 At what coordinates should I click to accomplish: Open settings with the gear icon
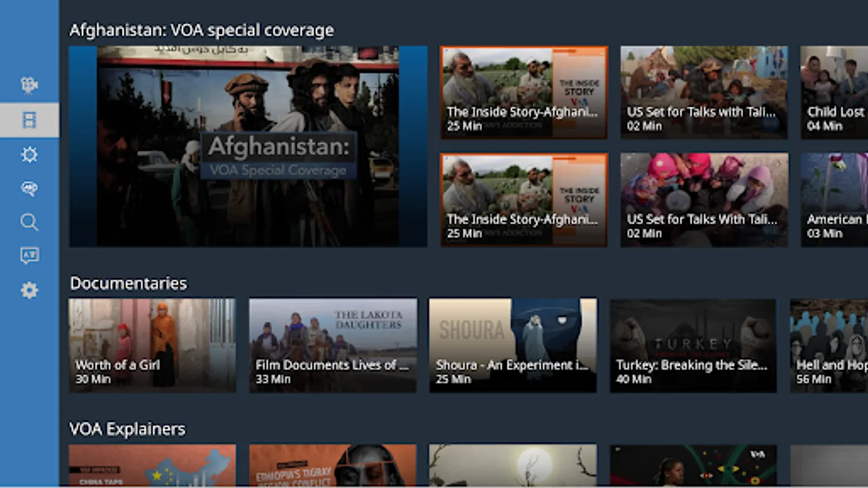coord(29,290)
